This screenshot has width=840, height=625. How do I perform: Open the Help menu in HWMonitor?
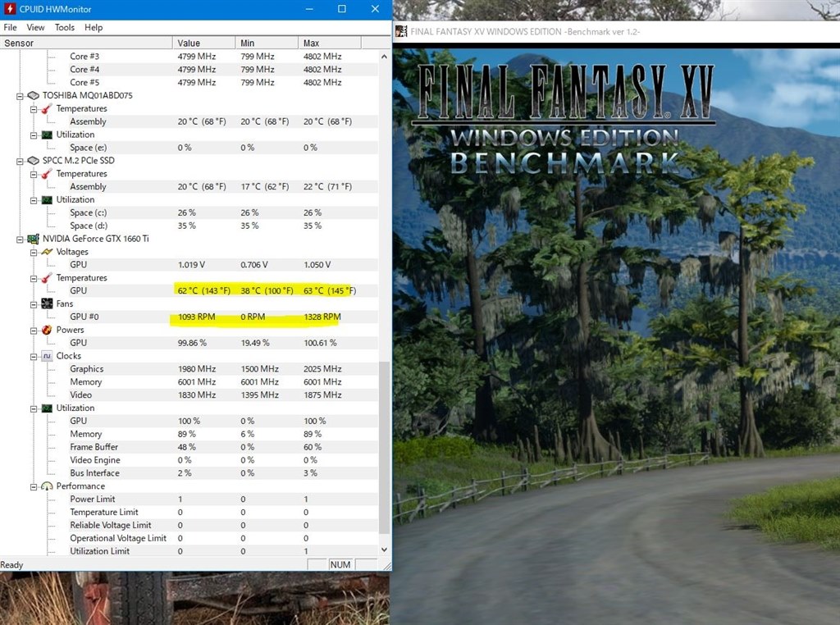coord(94,27)
